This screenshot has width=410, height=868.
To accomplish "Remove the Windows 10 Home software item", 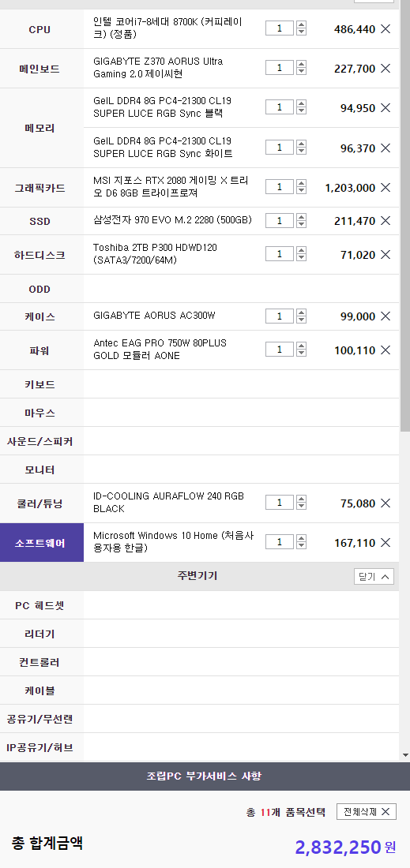I will tap(386, 543).
